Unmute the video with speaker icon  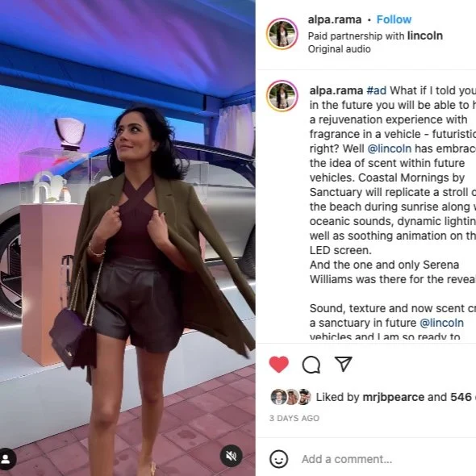231,456
